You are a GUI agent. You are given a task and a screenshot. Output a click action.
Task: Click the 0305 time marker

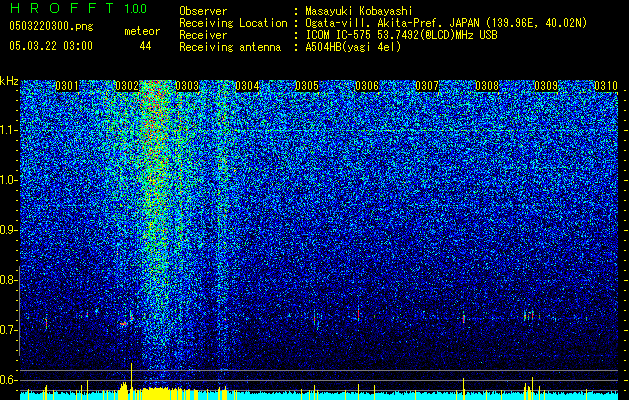click(307, 86)
